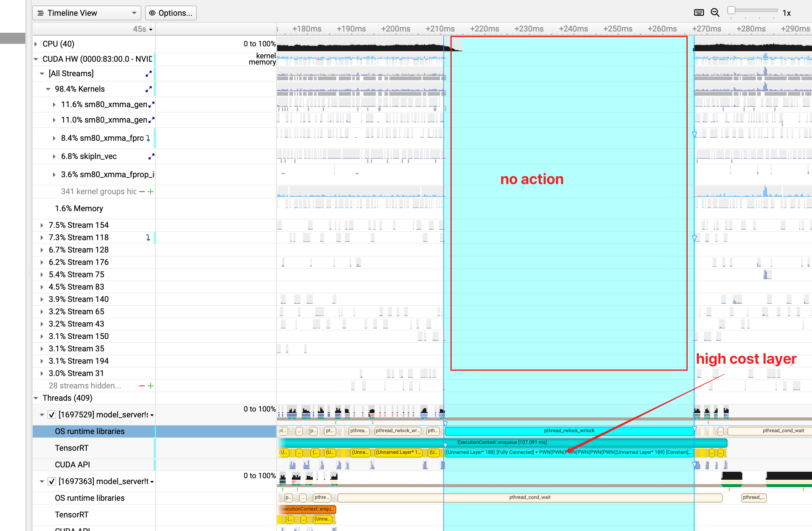Click green plus on kernel groups hidden row
Viewport: 812px width, 531px height.
tap(151, 192)
